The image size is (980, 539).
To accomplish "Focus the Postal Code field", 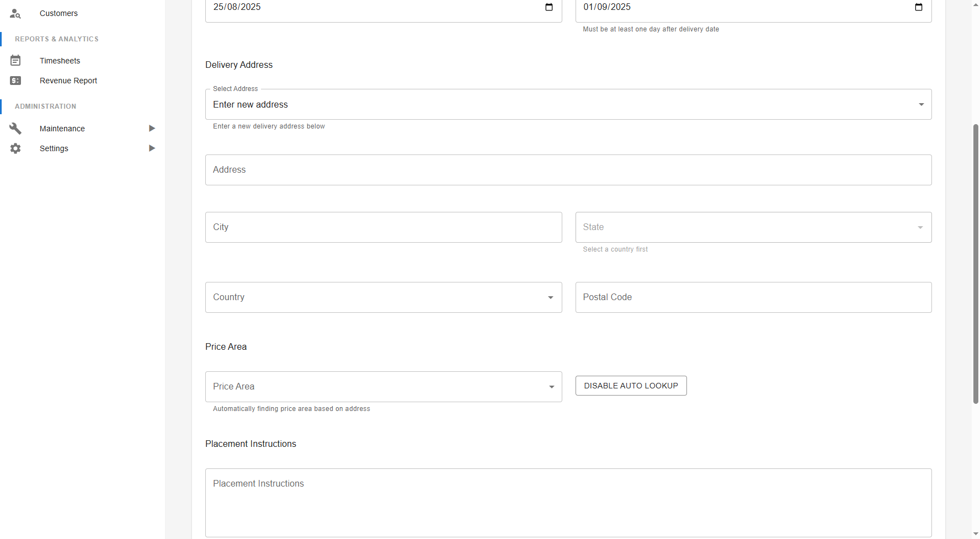I will (753, 297).
